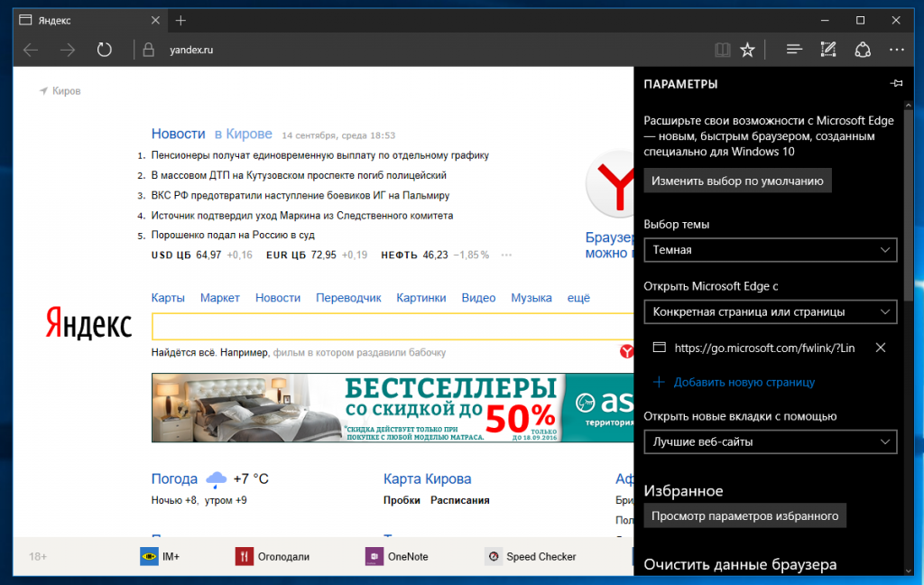Screen dimensions: 924x585
Task: Click the go.microsoft.com start page URL entry
Action: coord(764,348)
